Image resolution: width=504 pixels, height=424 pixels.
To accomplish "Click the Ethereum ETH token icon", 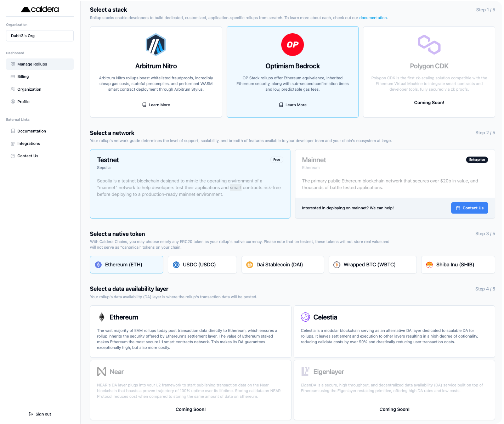I will click(98, 265).
